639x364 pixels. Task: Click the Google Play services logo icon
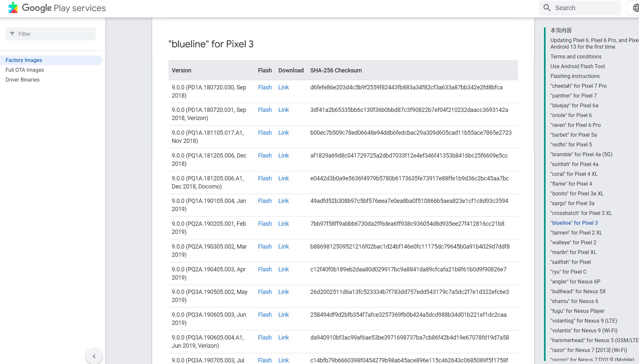pos(13,8)
